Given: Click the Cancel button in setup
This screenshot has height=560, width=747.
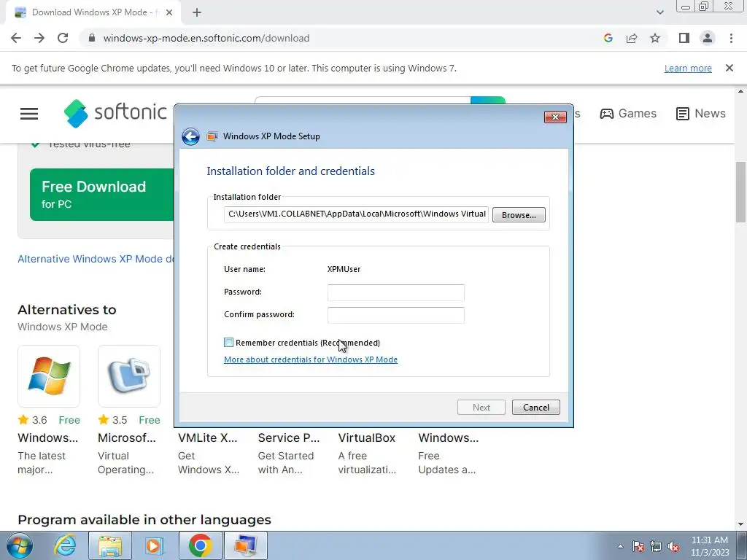Looking at the screenshot, I should [x=536, y=407].
